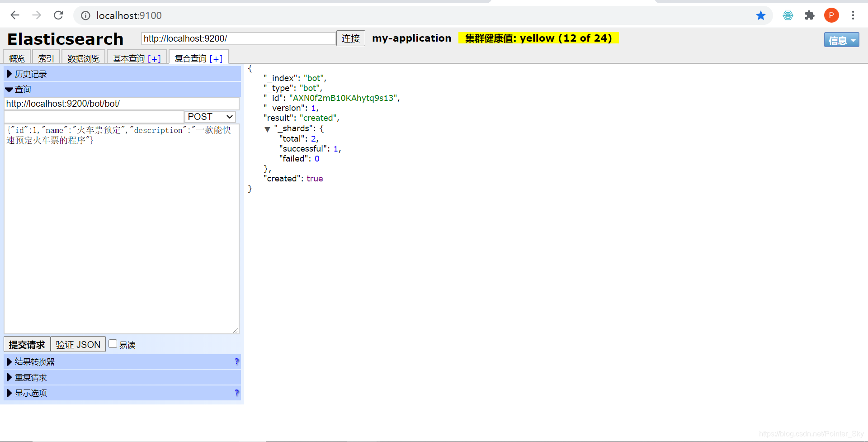868x442 pixels.
Task: Bookmark this page with the star icon
Action: (761, 15)
